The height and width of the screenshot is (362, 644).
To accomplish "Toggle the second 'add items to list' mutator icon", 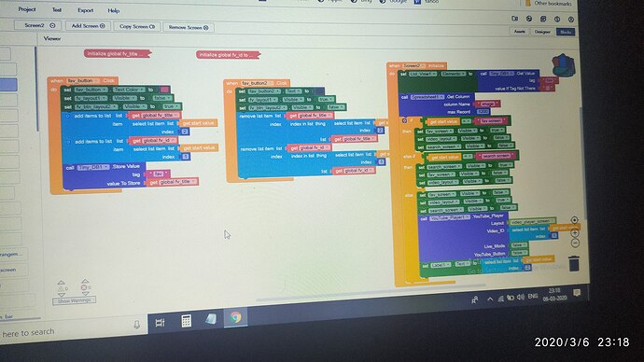I will click(68, 142).
